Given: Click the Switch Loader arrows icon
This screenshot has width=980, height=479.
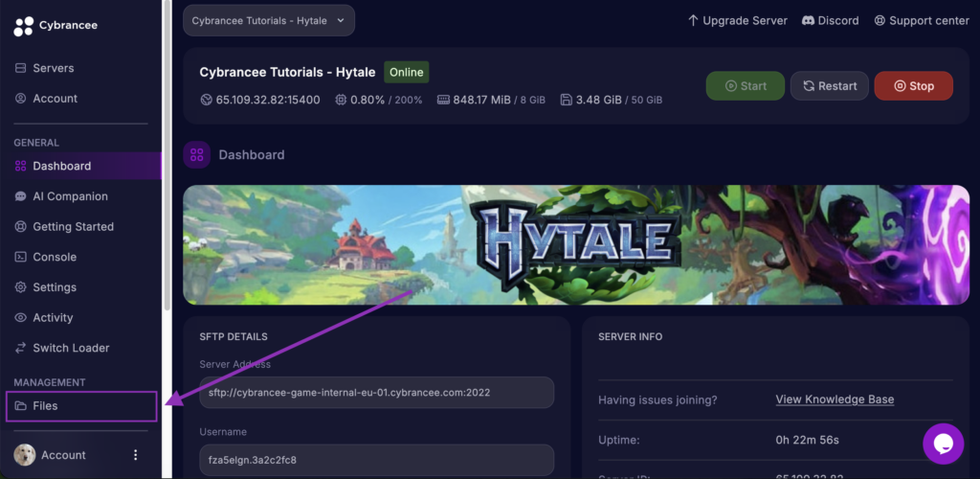Looking at the screenshot, I should (x=21, y=348).
